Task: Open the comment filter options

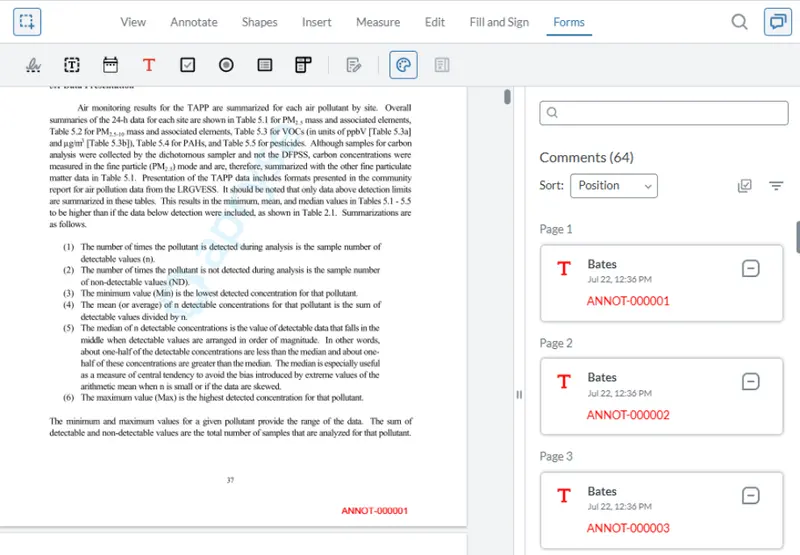Action: point(776,186)
